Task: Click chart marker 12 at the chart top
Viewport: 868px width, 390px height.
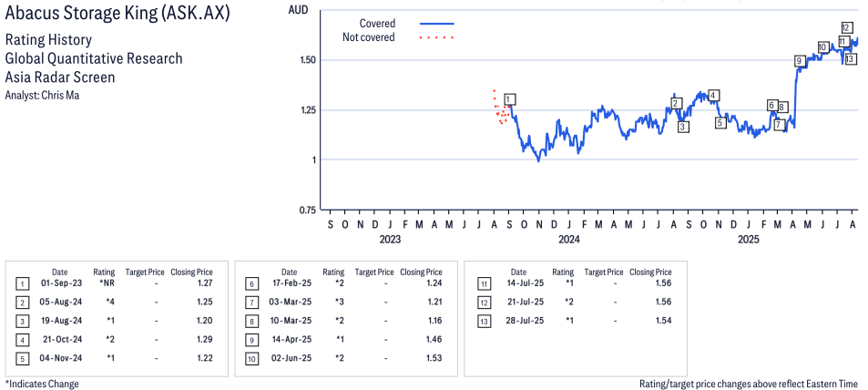Action: click(x=846, y=27)
